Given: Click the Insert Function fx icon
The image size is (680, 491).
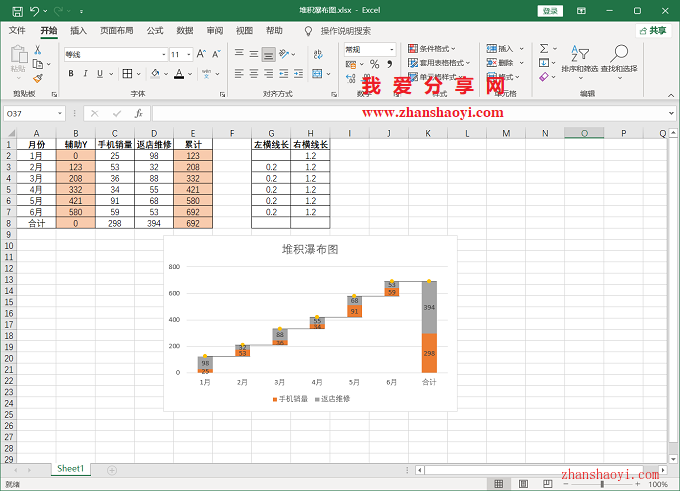Looking at the screenshot, I should coord(138,114).
